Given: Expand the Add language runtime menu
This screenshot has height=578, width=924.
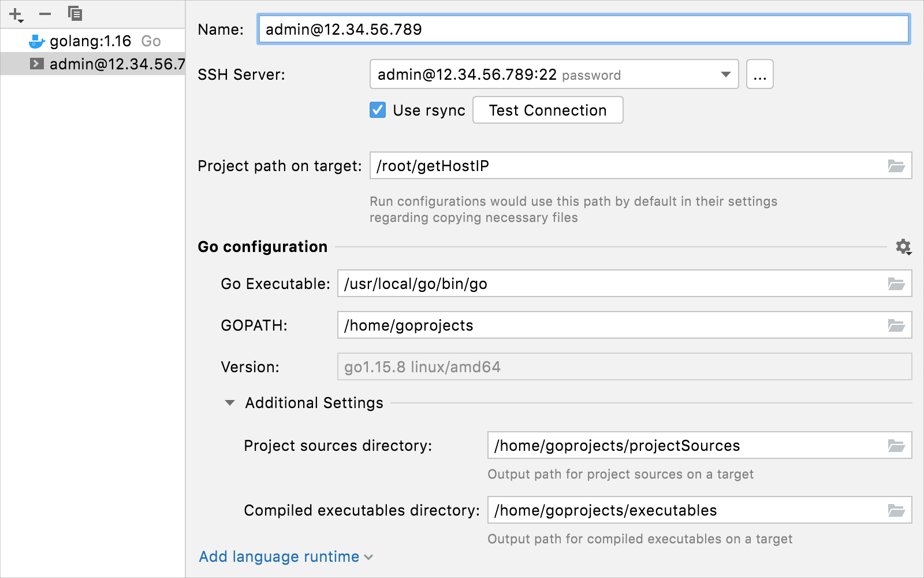Looking at the screenshot, I should tap(286, 557).
